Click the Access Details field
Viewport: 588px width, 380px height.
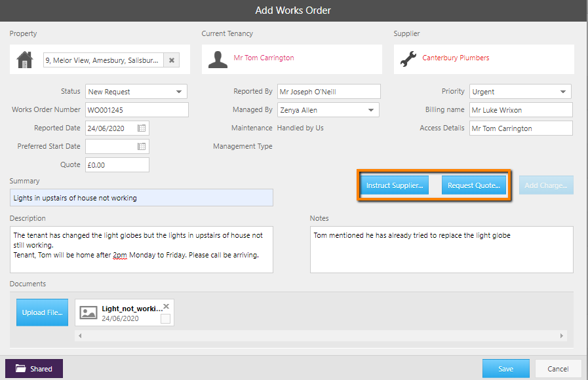pyautogui.click(x=521, y=128)
